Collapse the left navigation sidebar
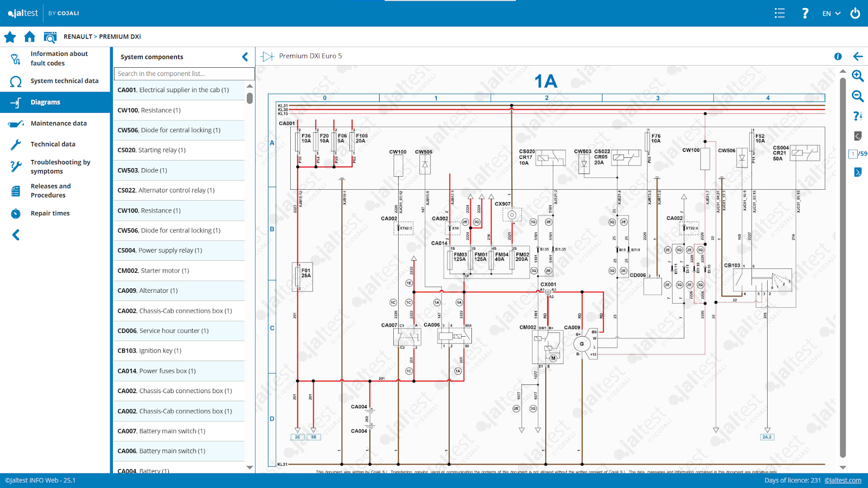Viewport: 868px width, 488px height. (16, 235)
